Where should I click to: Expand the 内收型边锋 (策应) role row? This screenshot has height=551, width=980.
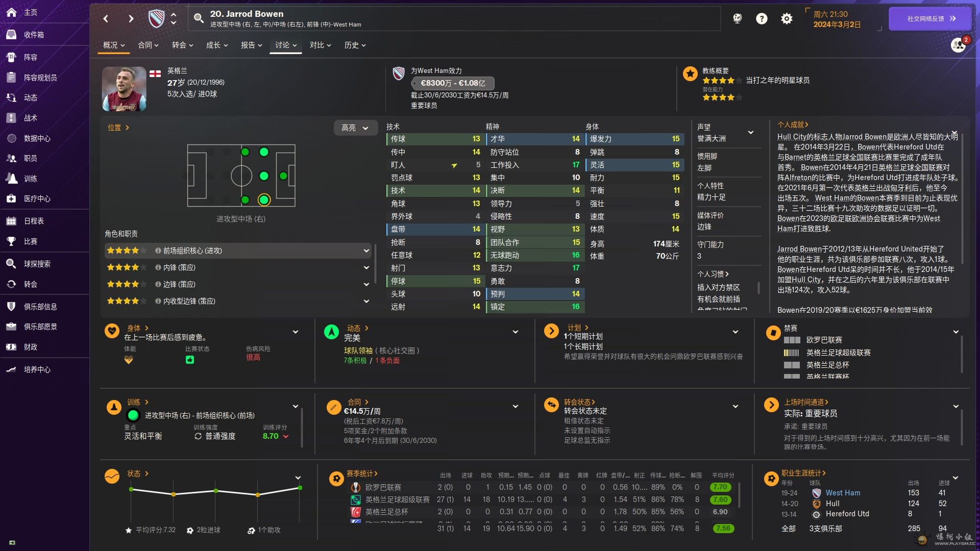pyautogui.click(x=238, y=301)
